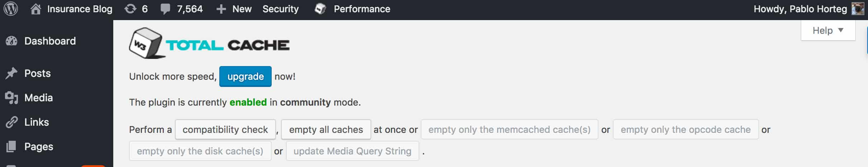Viewport: 868px width, 167px height.
Task: Click the blue upgrade button
Action: pos(245,76)
